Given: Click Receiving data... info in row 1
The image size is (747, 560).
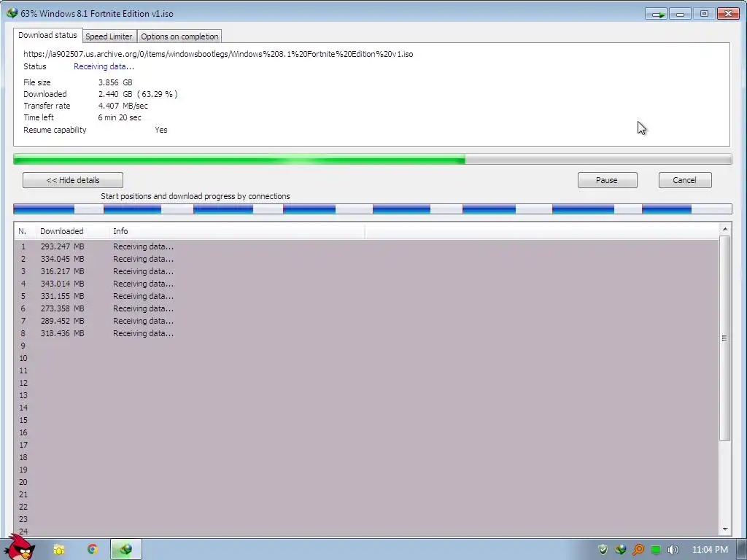Looking at the screenshot, I should coord(144,246).
